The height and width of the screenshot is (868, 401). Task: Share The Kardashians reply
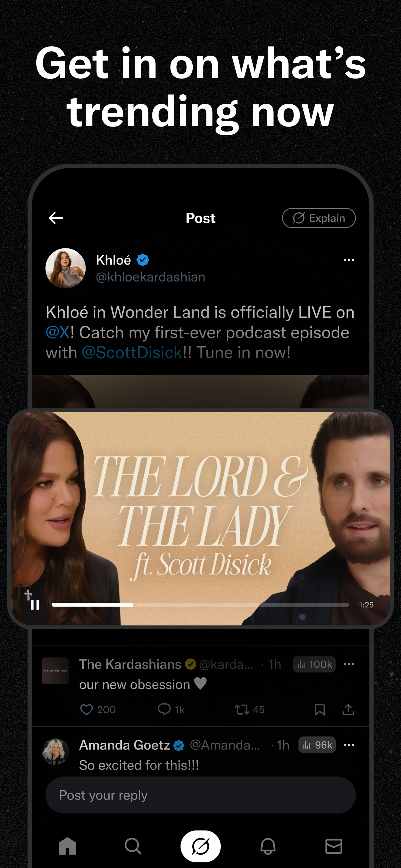(348, 710)
